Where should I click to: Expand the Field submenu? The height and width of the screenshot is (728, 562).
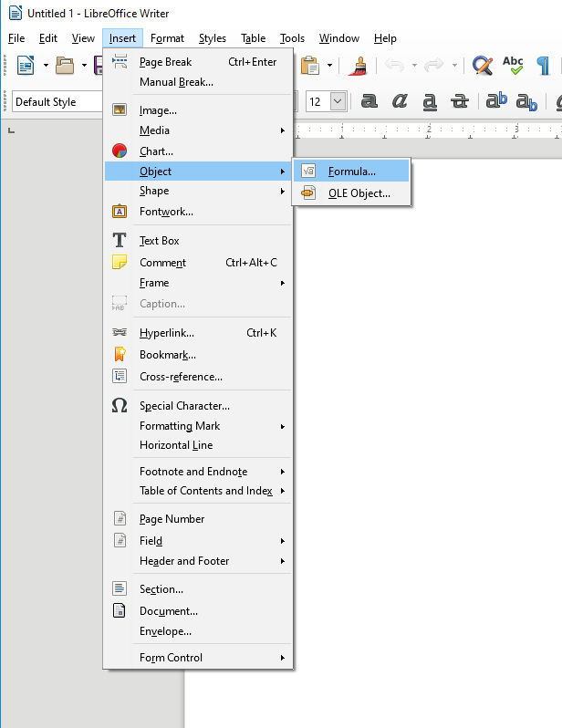[x=198, y=541]
